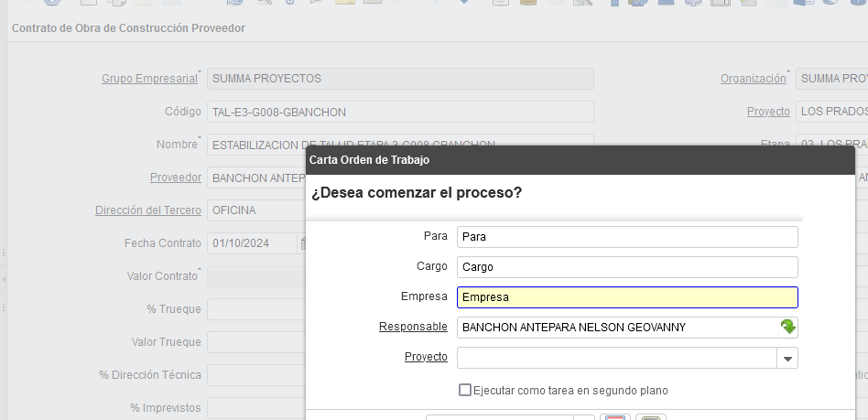Click the Responsable field with BANCHON ANTEPARA

tap(616, 328)
